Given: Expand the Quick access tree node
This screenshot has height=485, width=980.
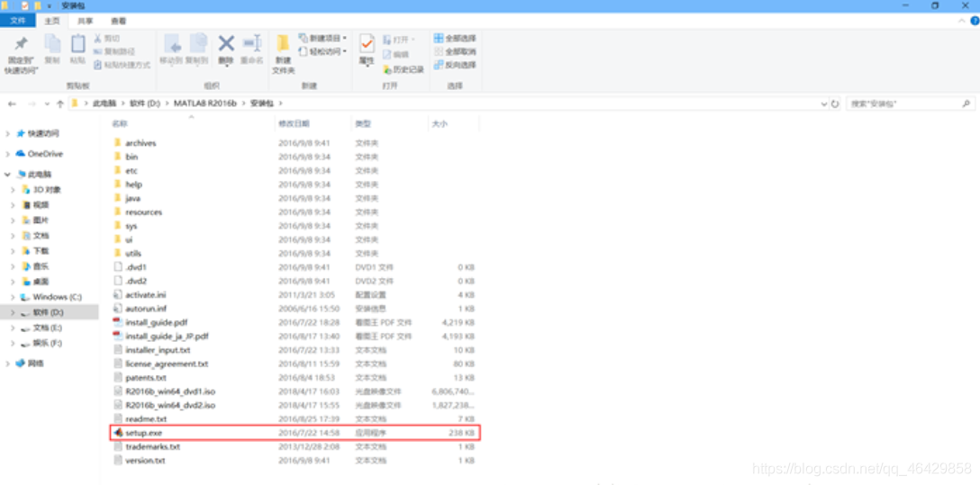Looking at the screenshot, I should click(x=7, y=133).
